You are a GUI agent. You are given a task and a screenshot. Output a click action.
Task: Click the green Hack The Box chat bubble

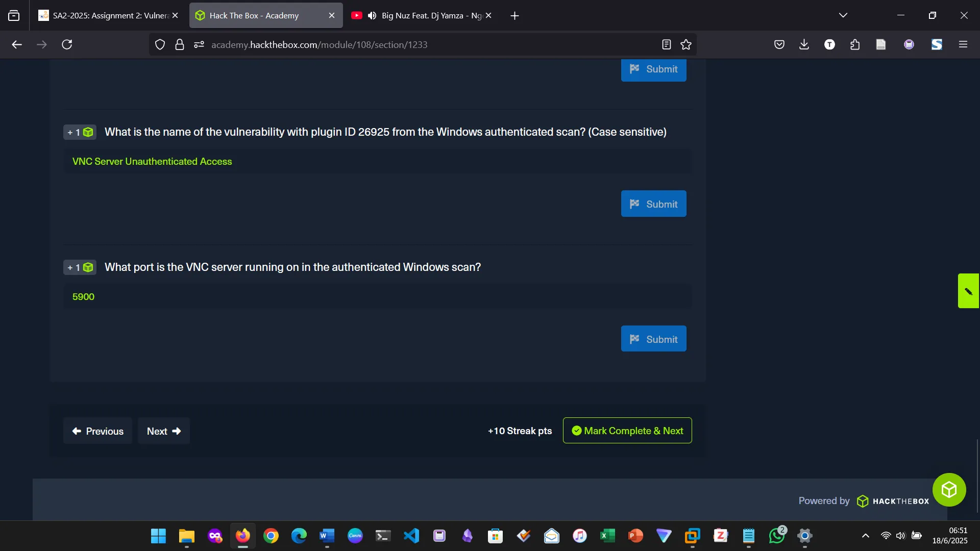[949, 490]
